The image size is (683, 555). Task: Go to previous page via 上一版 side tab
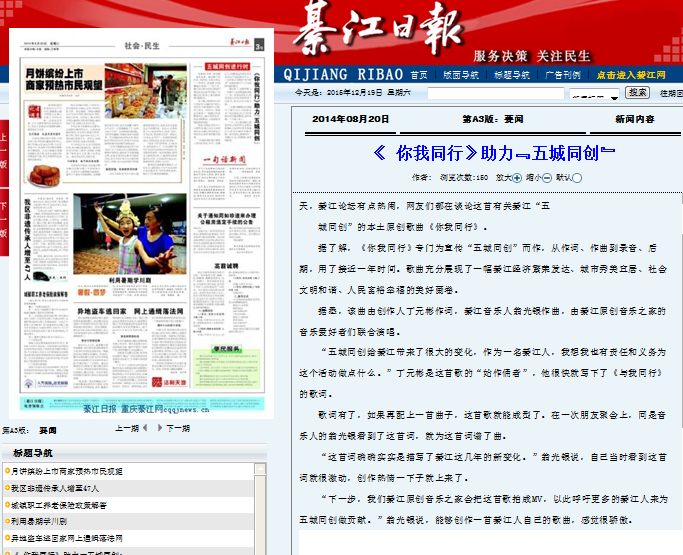click(4, 152)
